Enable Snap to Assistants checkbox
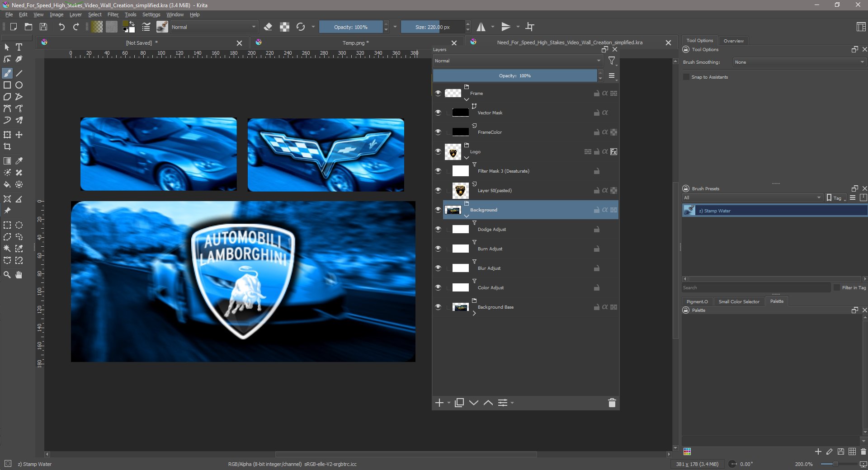 click(686, 77)
